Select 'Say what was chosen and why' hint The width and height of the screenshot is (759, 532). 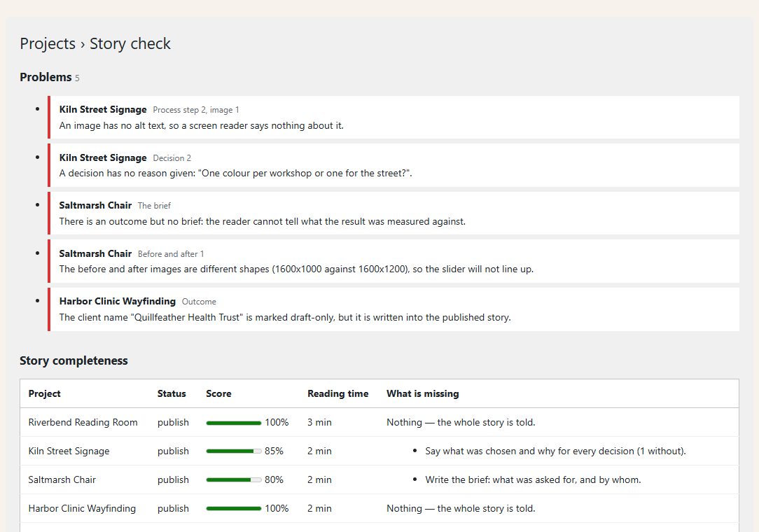556,451
